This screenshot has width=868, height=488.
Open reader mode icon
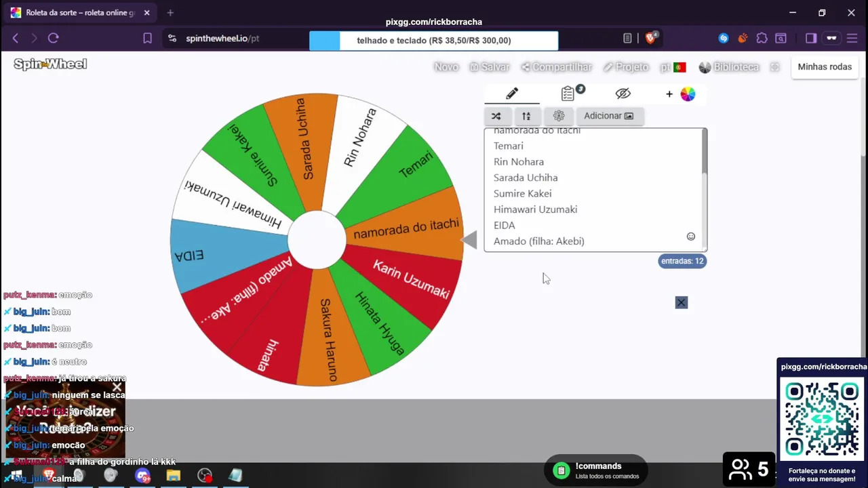pos(627,39)
